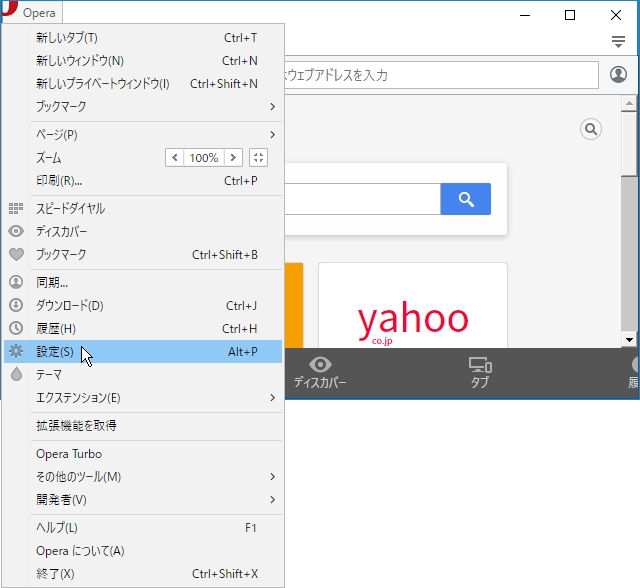This screenshot has width=640, height=588.
Task: Click the theme droplet icon in menu
Action: coord(16,374)
